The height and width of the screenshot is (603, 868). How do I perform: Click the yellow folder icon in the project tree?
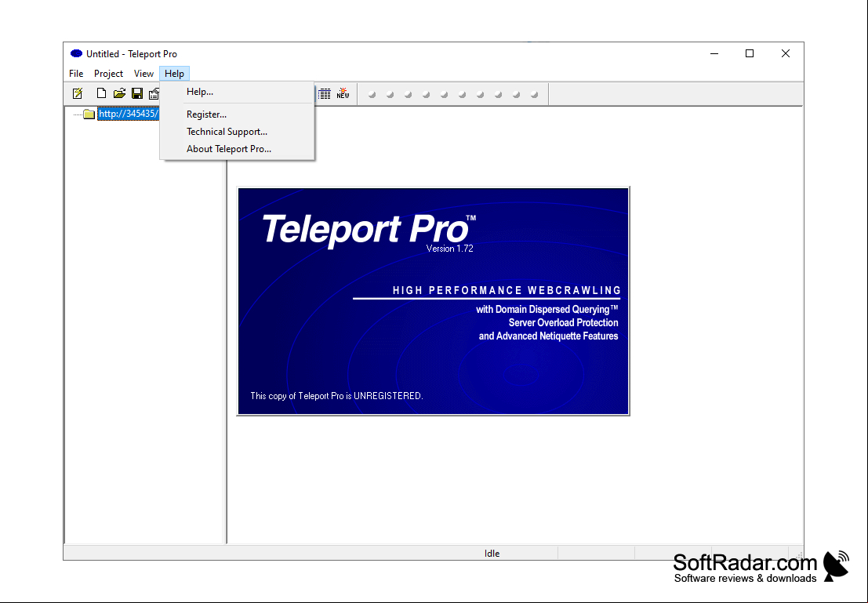[x=89, y=114]
